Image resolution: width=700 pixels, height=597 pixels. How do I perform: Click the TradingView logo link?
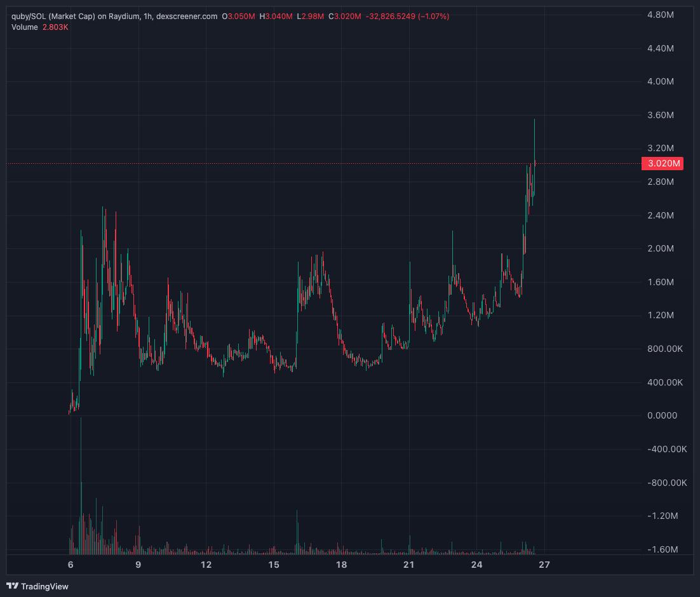37,586
